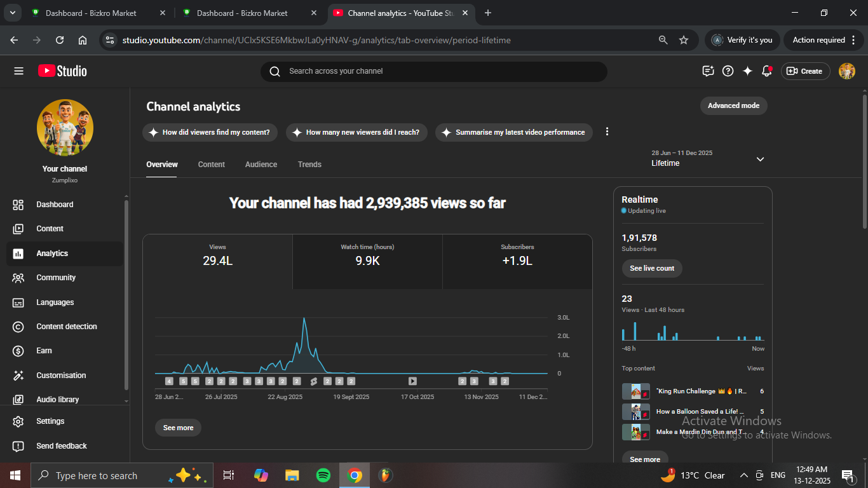Screen dimensions: 868x488
Task: Click the YouTube Studio logo
Action: (x=62, y=71)
